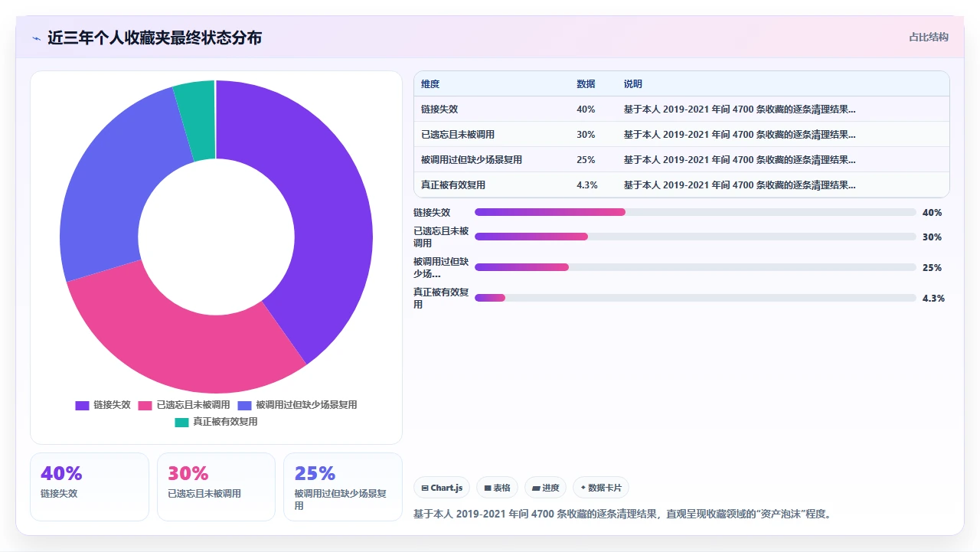Click the 链接失效 40% progress bar

tap(695, 212)
